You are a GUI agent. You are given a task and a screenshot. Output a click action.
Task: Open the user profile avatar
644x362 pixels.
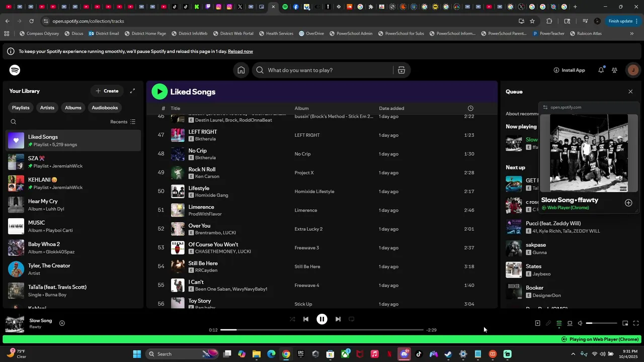click(632, 70)
